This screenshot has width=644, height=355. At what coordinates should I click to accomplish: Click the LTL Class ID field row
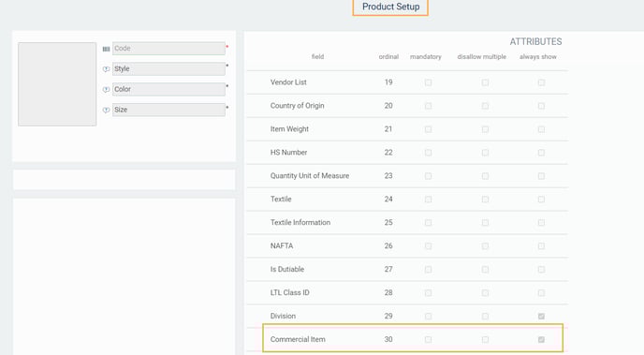coord(407,292)
